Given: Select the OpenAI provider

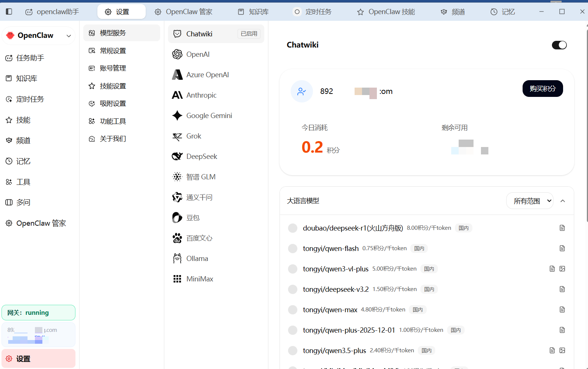Looking at the screenshot, I should coord(216,54).
